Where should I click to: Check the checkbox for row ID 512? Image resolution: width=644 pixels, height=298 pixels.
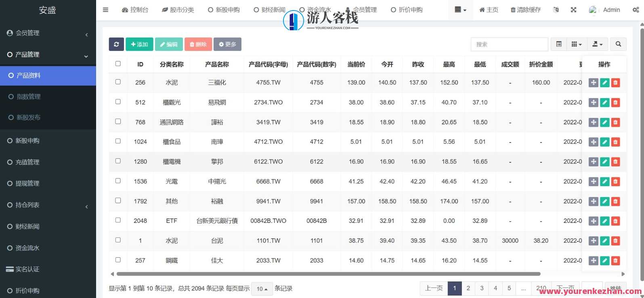click(x=118, y=101)
